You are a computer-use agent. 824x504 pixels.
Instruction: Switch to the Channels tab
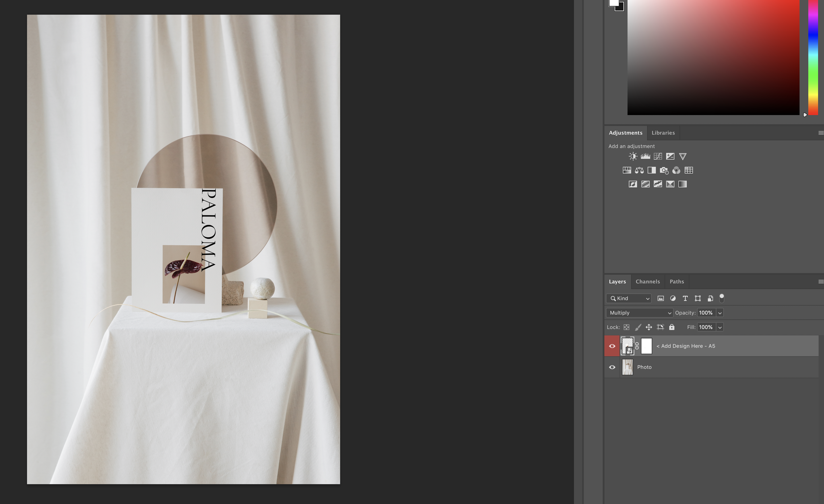point(647,282)
